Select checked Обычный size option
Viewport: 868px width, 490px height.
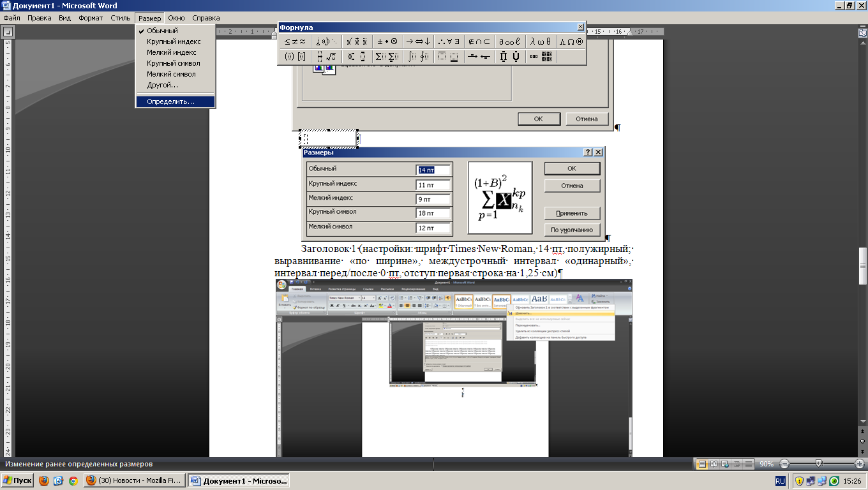pos(175,31)
